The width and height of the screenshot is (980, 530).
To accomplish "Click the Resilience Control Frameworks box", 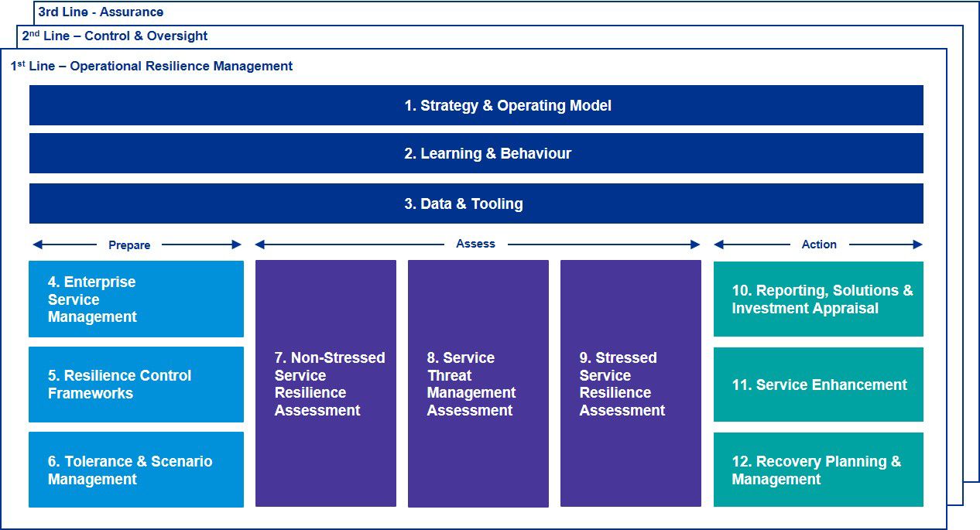I will pyautogui.click(x=136, y=385).
